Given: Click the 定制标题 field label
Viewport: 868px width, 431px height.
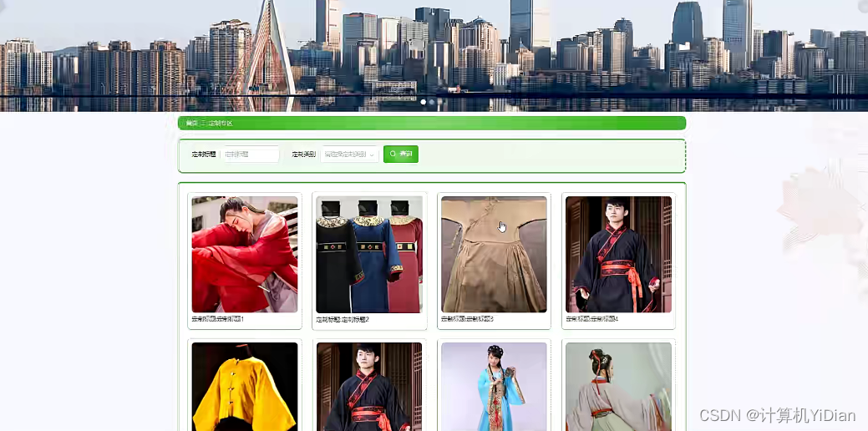Looking at the screenshot, I should pyautogui.click(x=204, y=155).
